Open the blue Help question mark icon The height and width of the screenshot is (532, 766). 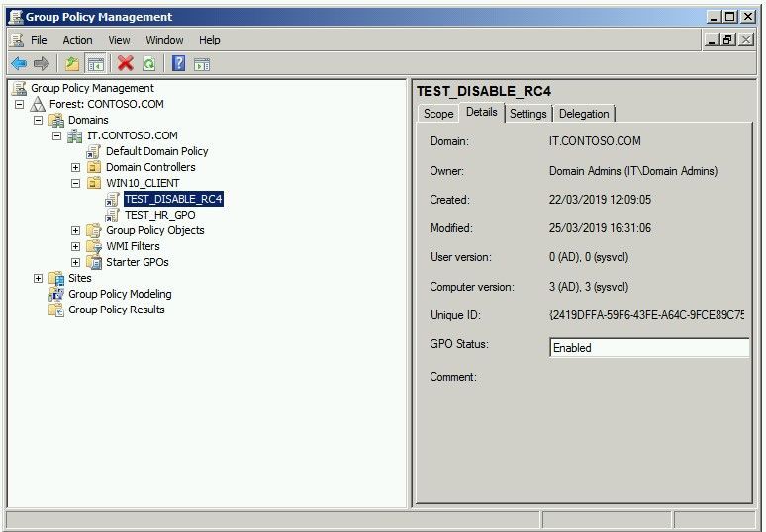(179, 63)
